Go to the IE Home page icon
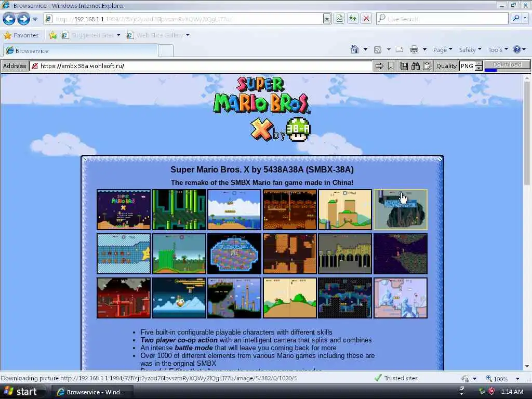This screenshot has width=532, height=399. tap(354, 49)
